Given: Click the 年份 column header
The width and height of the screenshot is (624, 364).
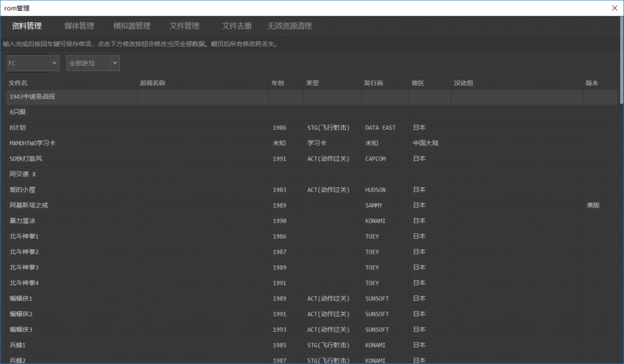Looking at the screenshot, I should pos(278,83).
